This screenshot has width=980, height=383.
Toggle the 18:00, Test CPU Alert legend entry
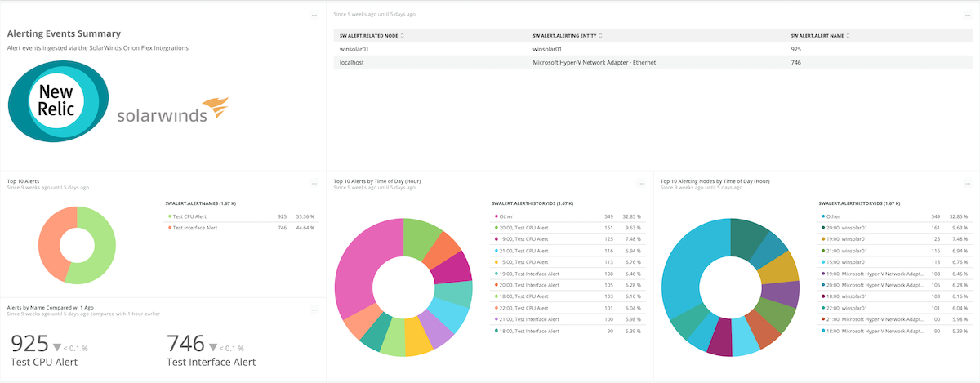569,296
